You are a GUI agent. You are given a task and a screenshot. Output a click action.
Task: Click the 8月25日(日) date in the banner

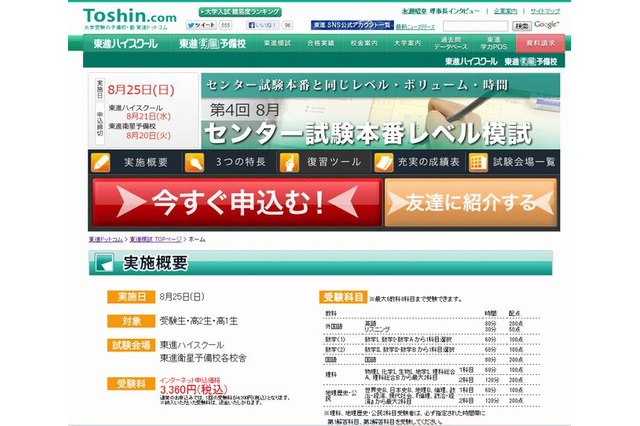[x=141, y=89]
